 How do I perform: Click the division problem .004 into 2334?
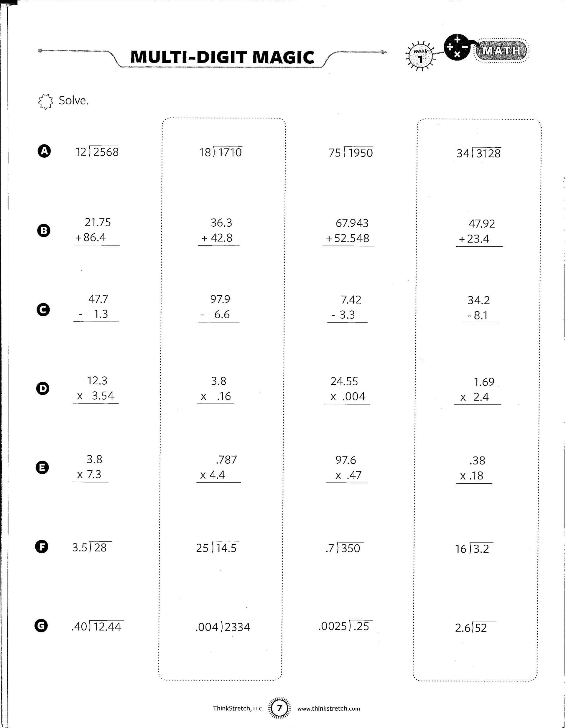tap(223, 626)
